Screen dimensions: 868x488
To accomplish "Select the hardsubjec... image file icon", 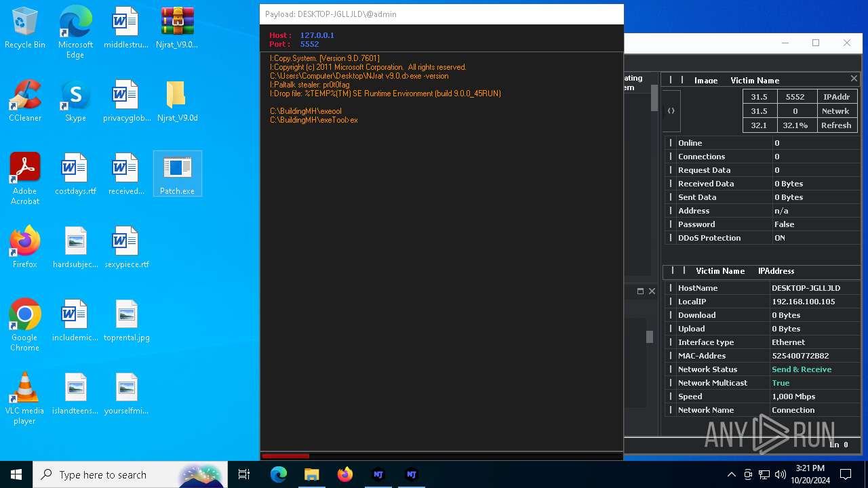I will 75,248.
